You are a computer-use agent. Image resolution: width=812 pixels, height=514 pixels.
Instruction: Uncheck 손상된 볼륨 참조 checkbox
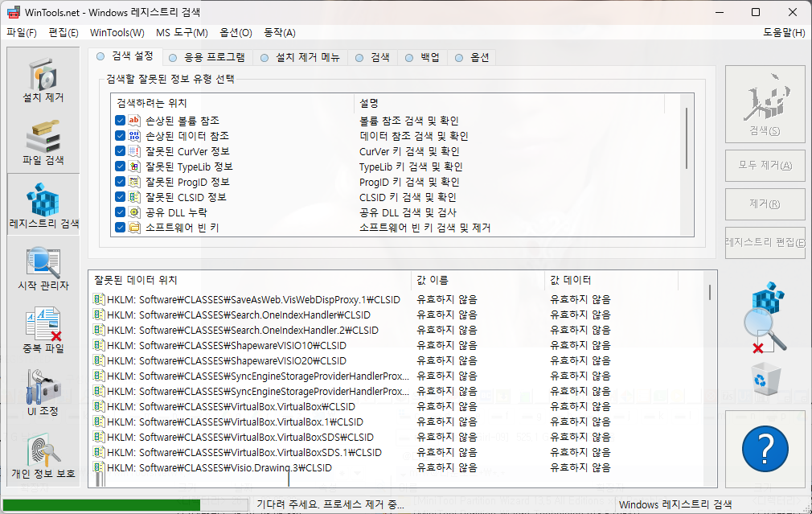120,120
